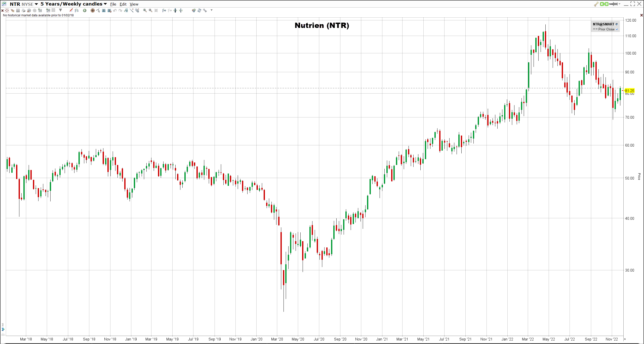Click the chart study add icon with plus
Image resolution: width=644 pixels, height=344 pixels.
40,11
